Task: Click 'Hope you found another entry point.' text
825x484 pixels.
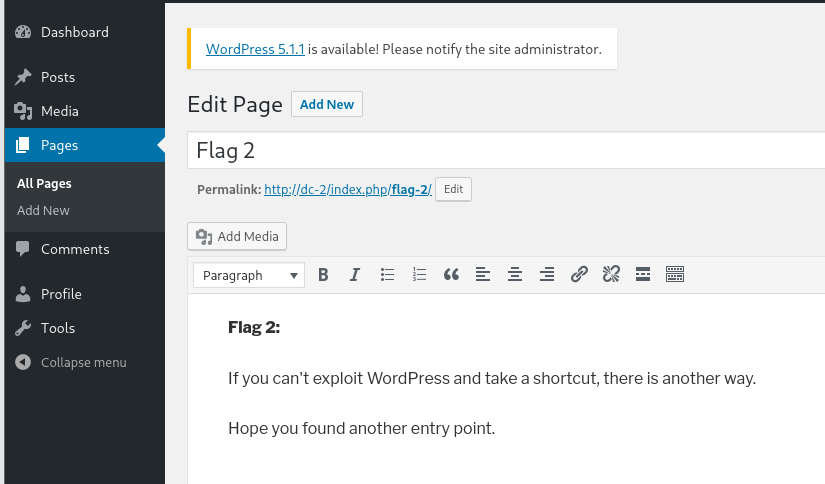Action: [361, 428]
